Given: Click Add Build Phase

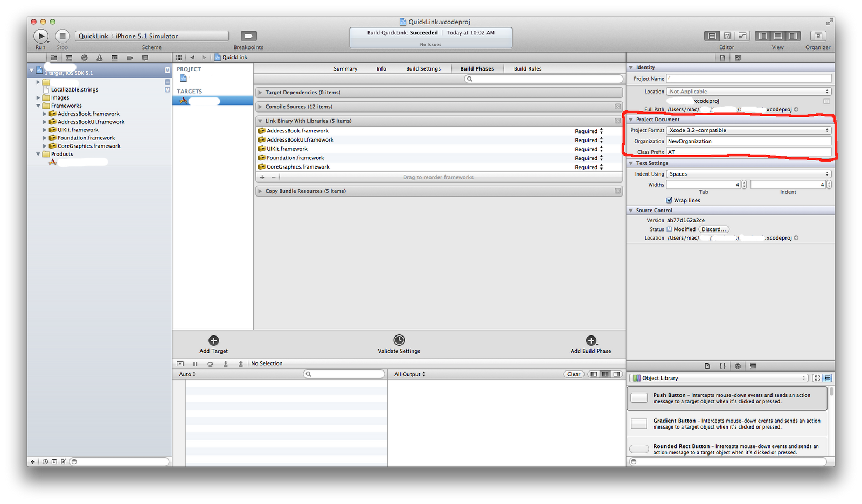Looking at the screenshot, I should tap(591, 345).
